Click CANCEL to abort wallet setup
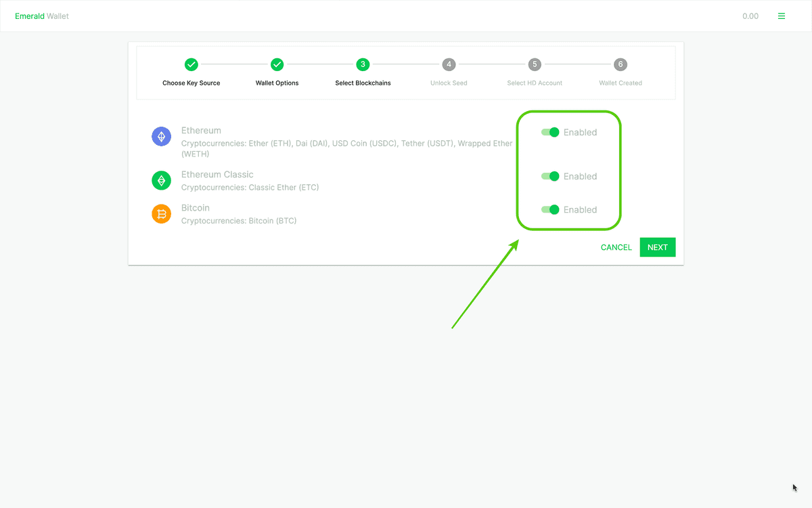The width and height of the screenshot is (812, 508). 616,247
